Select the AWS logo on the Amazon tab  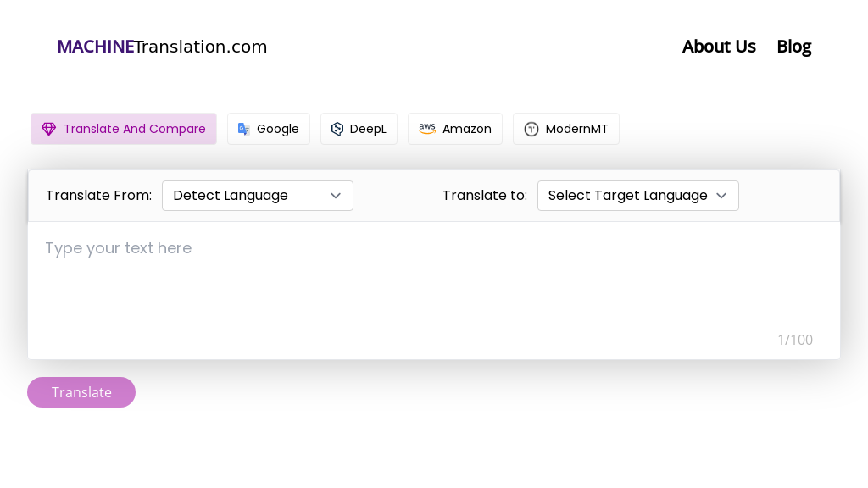tap(427, 129)
